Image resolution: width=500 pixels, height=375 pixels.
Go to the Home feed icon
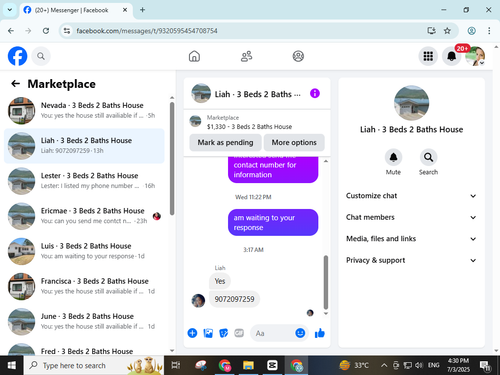pos(194,56)
